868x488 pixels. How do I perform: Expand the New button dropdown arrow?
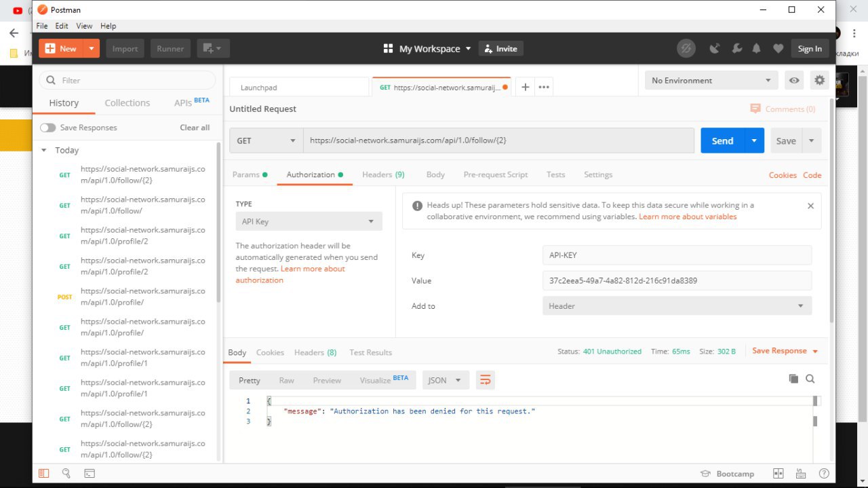[91, 48]
